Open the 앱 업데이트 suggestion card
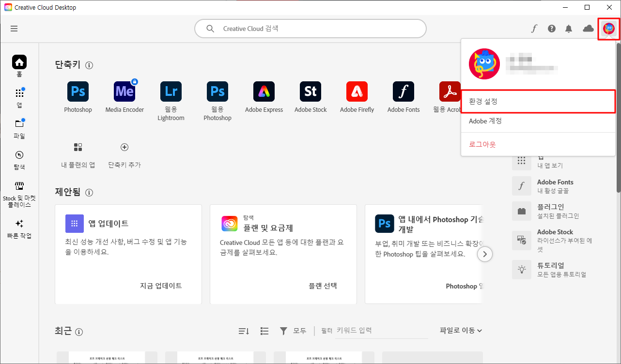 click(128, 254)
